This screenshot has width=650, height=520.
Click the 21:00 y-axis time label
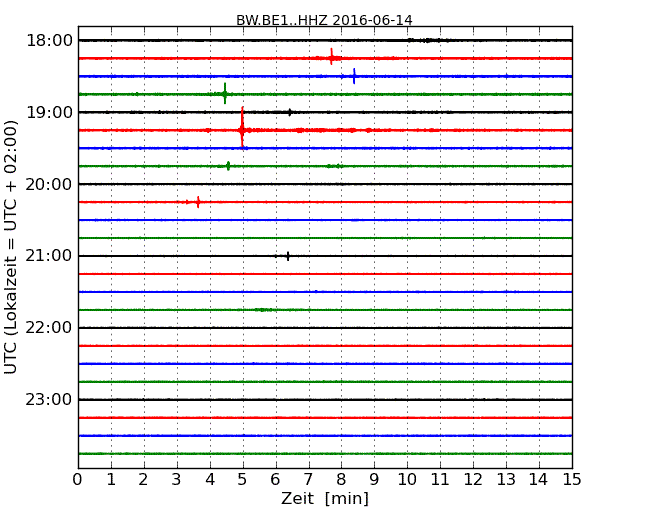pyautogui.click(x=49, y=256)
